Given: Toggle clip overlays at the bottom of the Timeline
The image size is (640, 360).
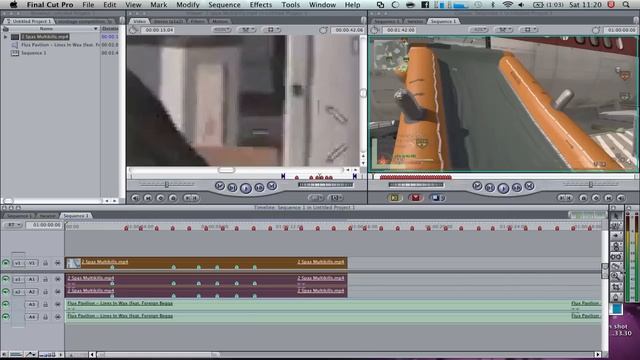Looking at the screenshot, I should 31,354.
